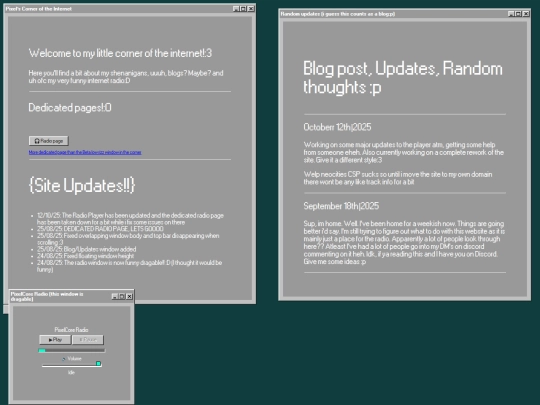Click the 'Welcome to my little corner' heading

pyautogui.click(x=120, y=53)
